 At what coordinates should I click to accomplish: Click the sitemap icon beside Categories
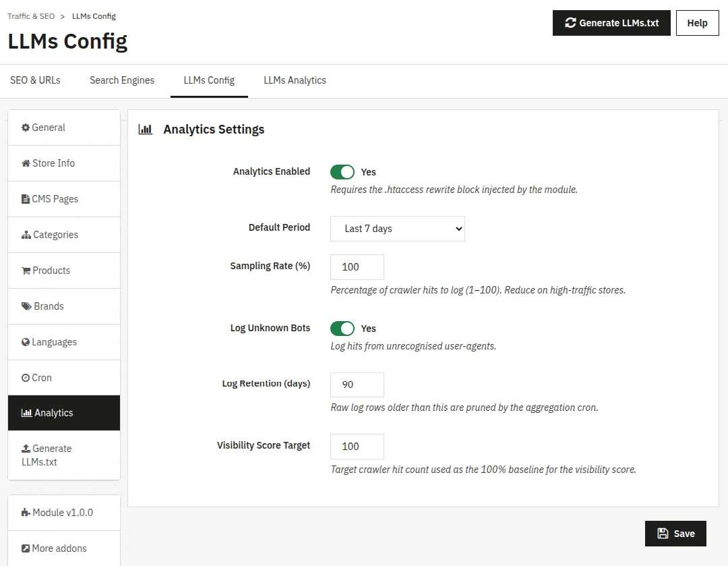[x=26, y=235]
